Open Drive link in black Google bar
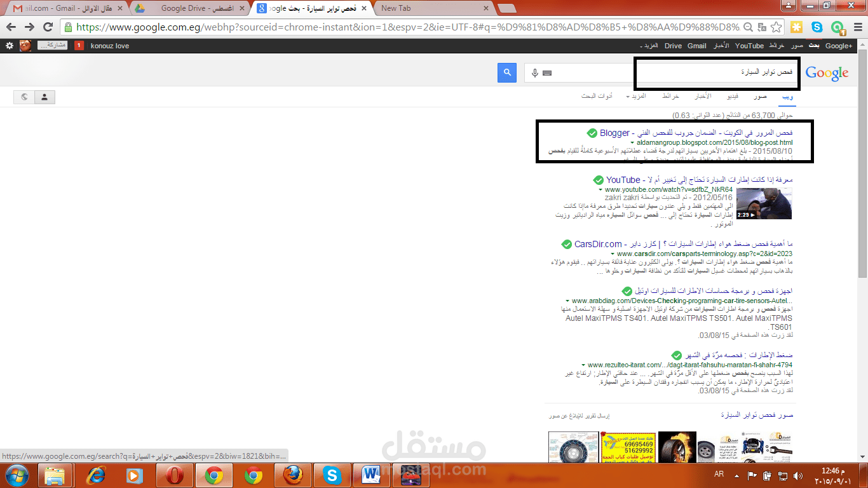The width and height of the screenshot is (868, 488). pos(673,46)
